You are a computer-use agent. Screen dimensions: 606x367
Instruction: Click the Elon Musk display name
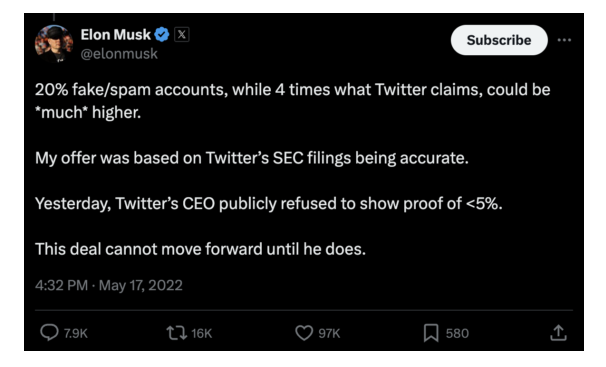[116, 35]
